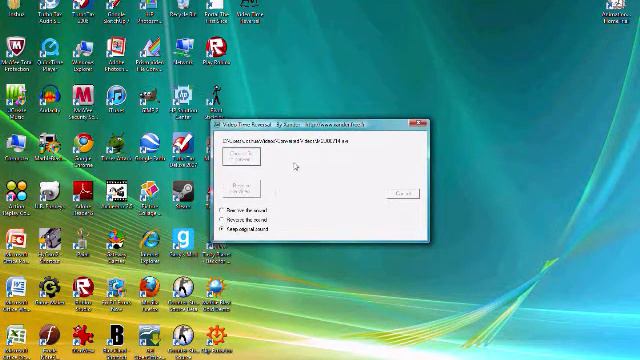Click the Choose file to reverse button

pyautogui.click(x=241, y=156)
